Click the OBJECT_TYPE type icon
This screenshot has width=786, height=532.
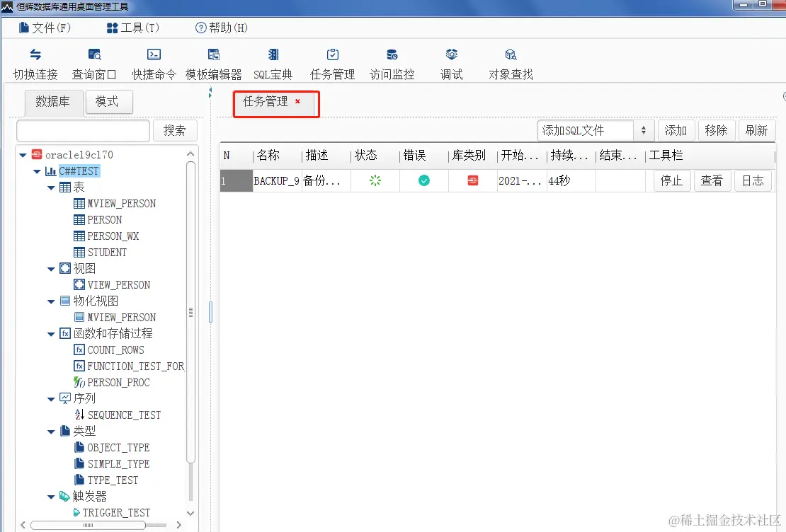[79, 447]
